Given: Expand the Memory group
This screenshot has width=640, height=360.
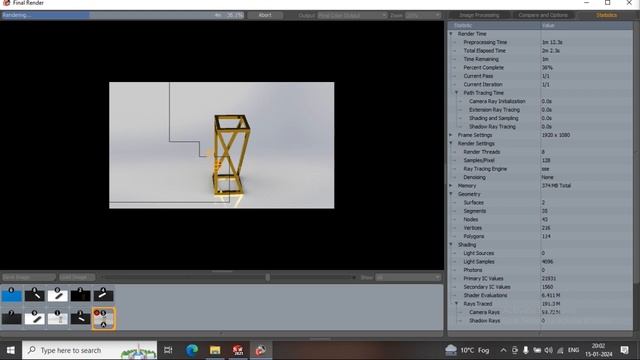Looking at the screenshot, I should click(451, 185).
